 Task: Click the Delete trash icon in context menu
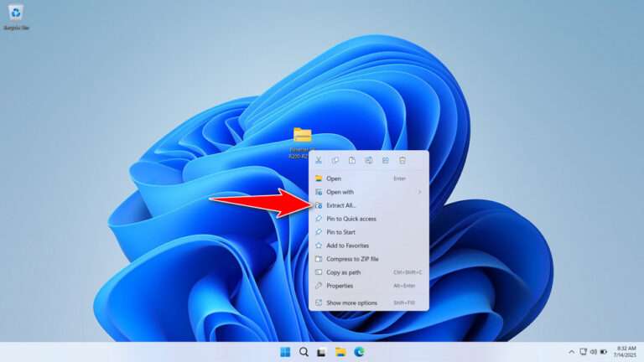coord(402,160)
